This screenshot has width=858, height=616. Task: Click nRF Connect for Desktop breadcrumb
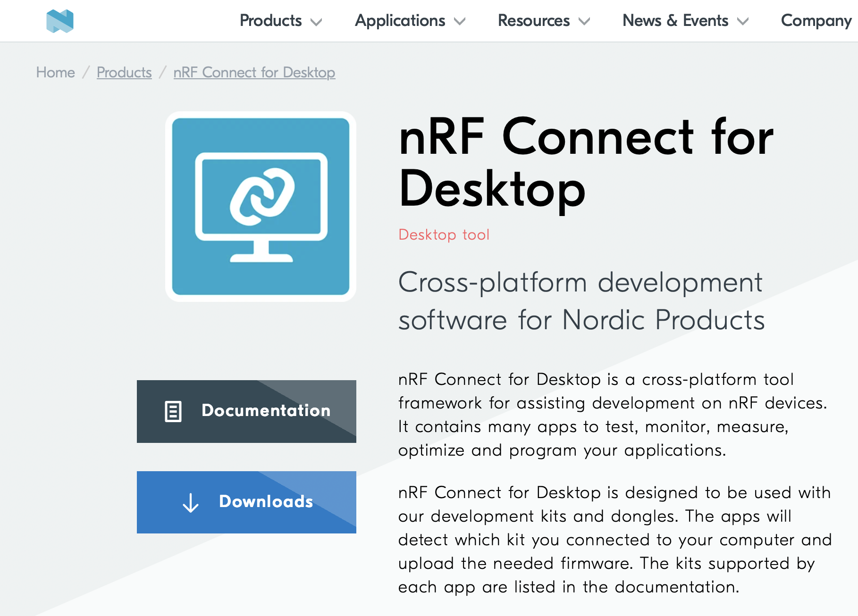click(254, 72)
